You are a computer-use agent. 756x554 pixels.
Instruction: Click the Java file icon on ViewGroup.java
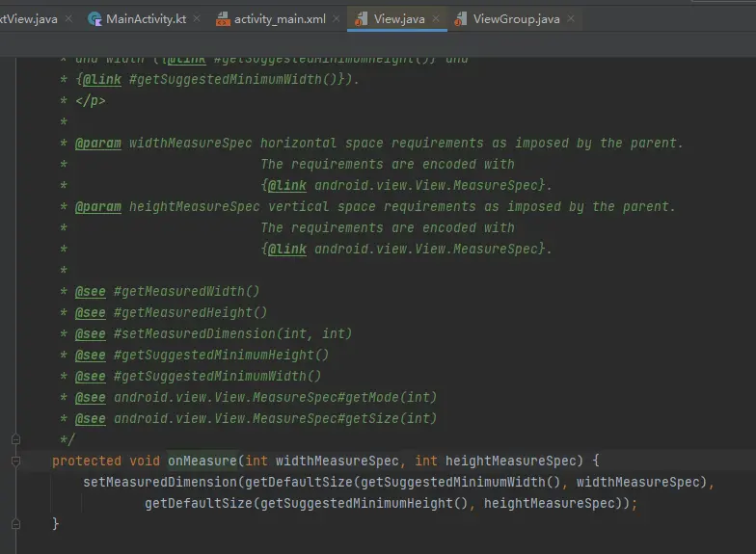pyautogui.click(x=461, y=19)
